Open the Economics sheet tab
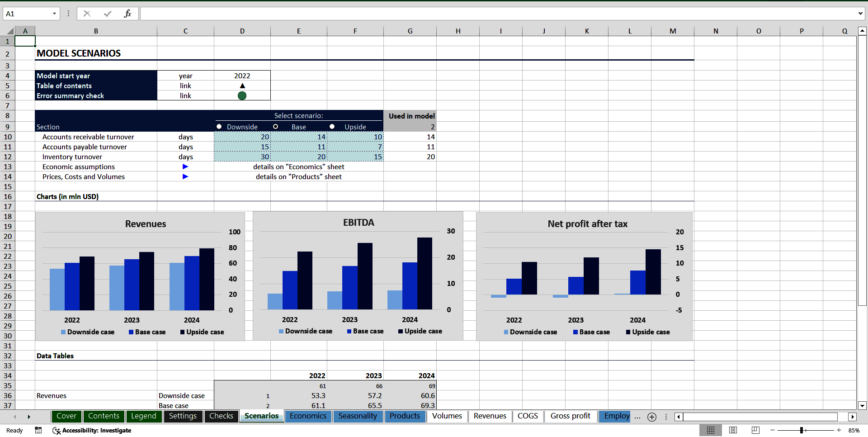The height and width of the screenshot is (437, 868). point(308,416)
